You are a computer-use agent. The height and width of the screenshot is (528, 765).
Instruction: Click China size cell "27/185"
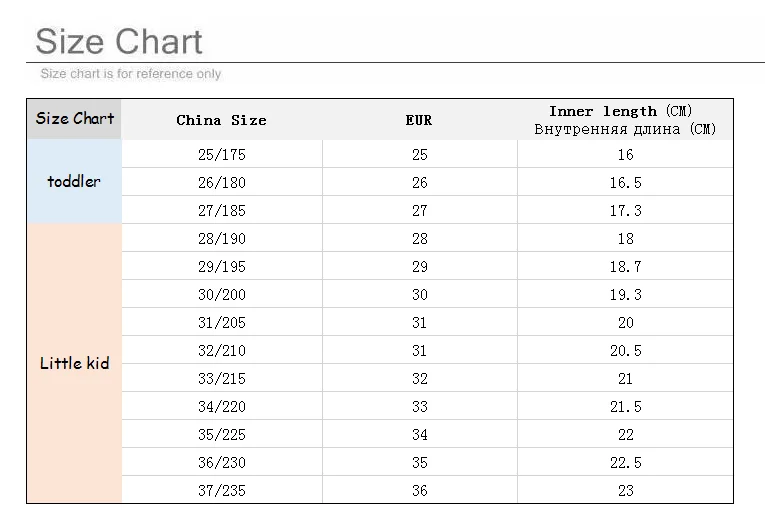click(x=221, y=211)
